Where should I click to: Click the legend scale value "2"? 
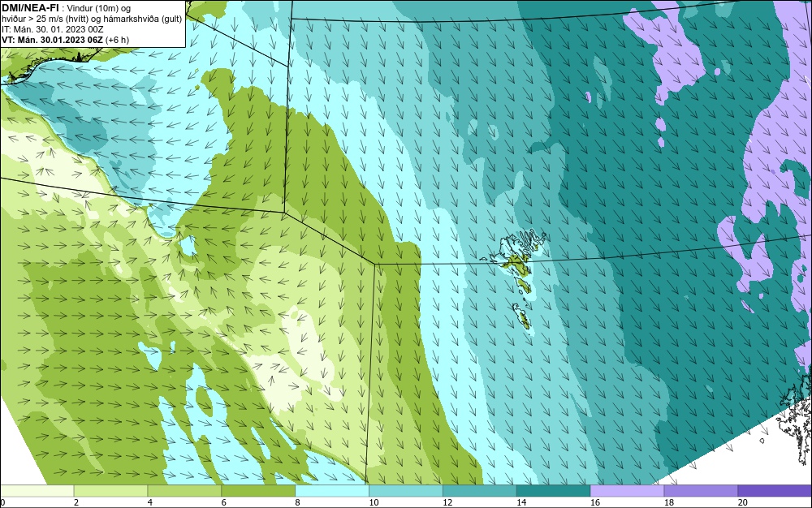tap(76, 502)
